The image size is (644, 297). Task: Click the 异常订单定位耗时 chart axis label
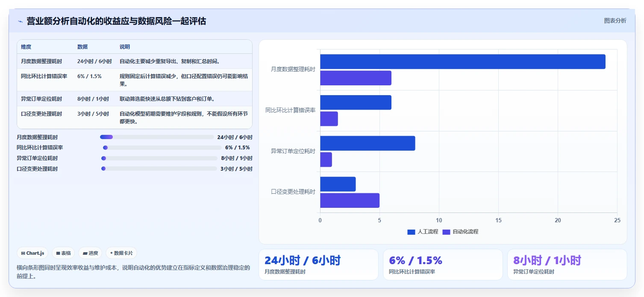pos(293,151)
